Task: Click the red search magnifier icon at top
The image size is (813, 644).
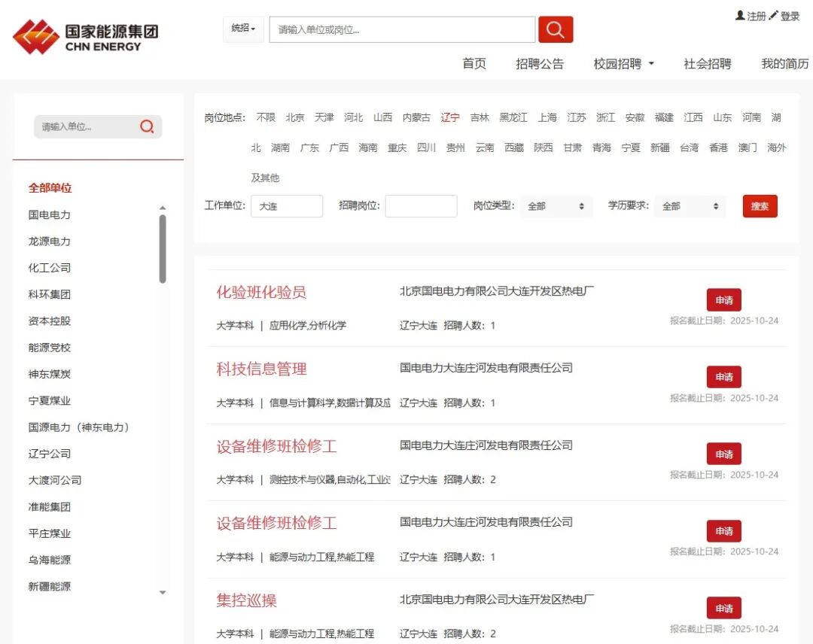Action: pyautogui.click(x=556, y=29)
